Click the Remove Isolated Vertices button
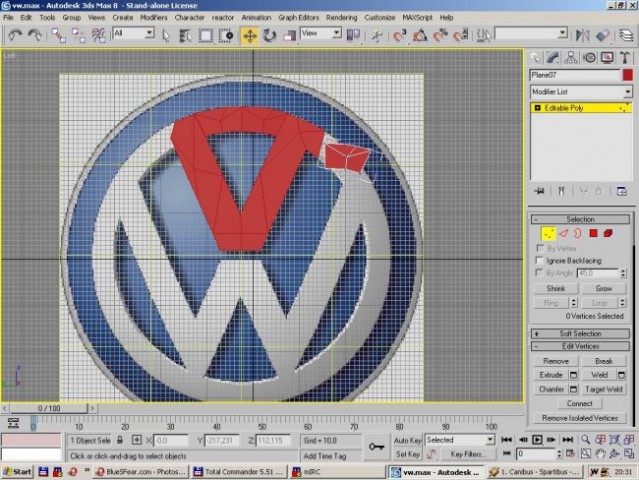 pos(580,418)
